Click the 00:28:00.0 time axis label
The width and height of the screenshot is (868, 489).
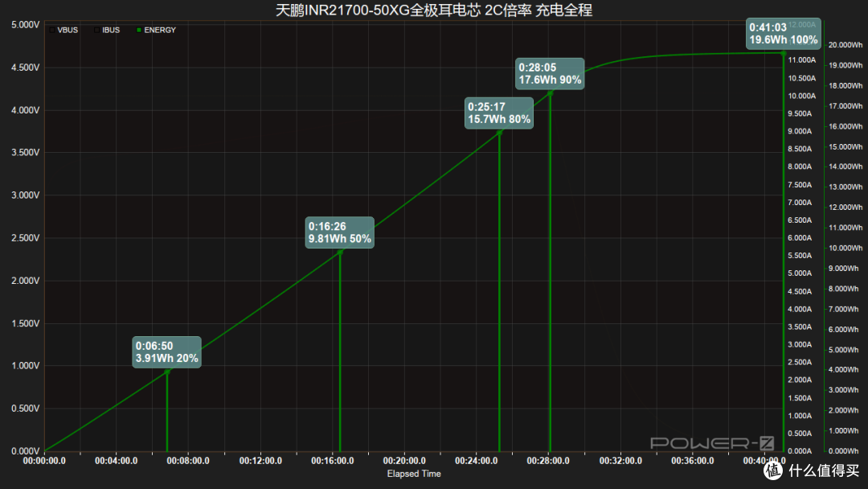point(548,461)
